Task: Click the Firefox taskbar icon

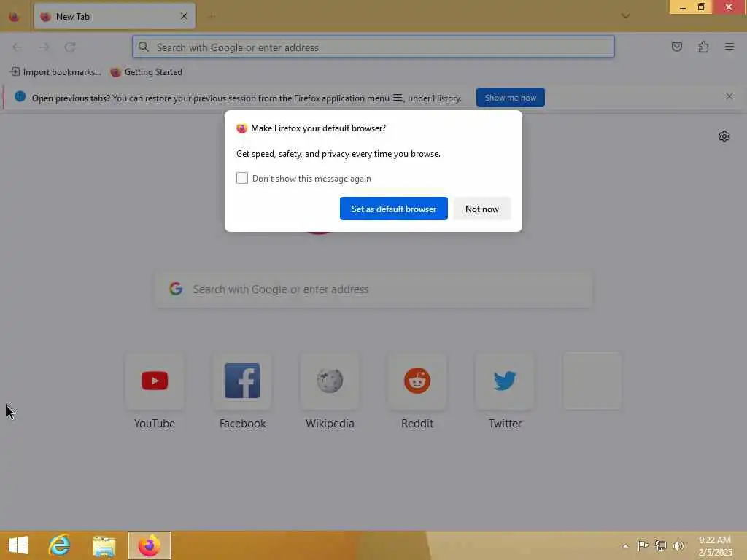Action: (x=149, y=545)
